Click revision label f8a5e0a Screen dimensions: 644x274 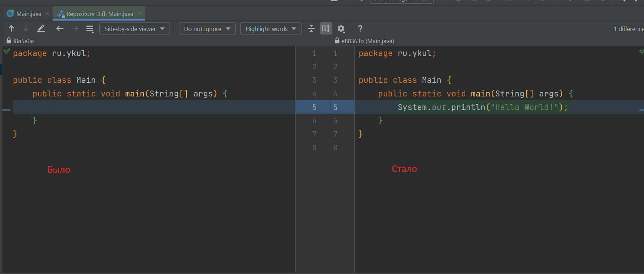tap(23, 41)
